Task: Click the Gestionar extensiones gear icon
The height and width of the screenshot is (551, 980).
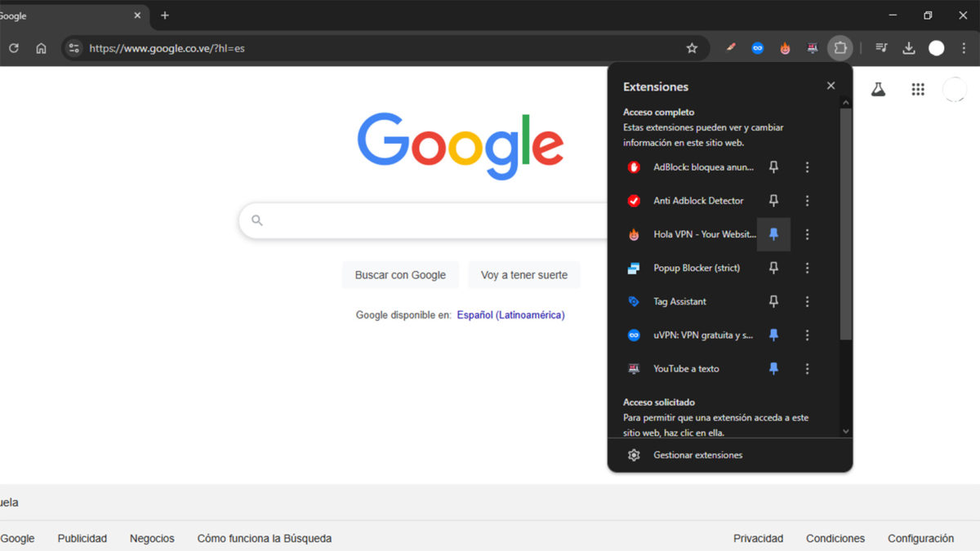Action: (x=634, y=455)
